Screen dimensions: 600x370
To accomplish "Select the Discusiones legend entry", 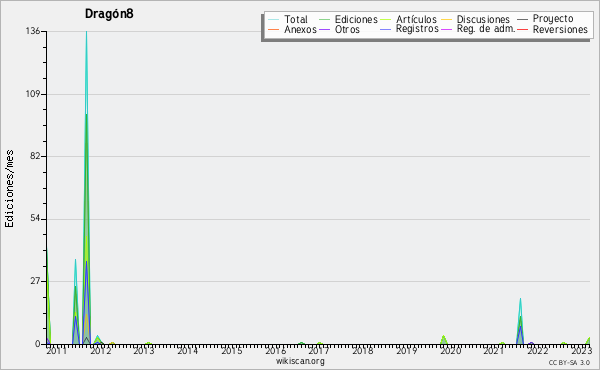I will click(x=476, y=19).
